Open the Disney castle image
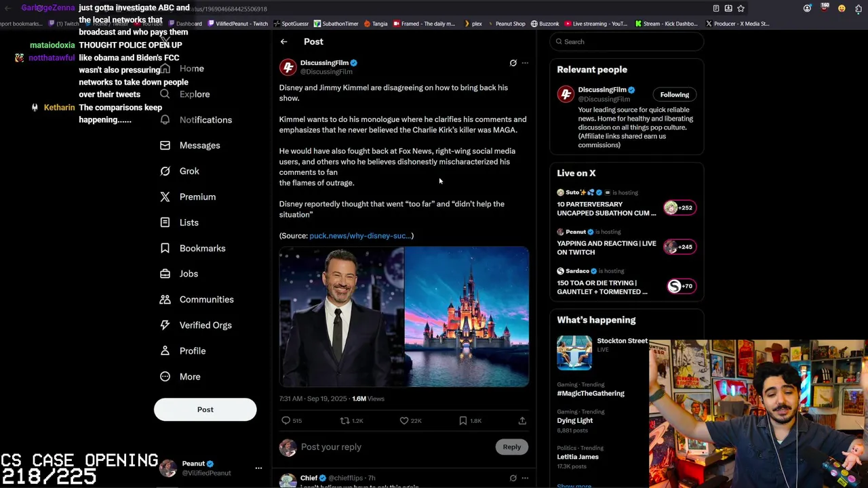868x488 pixels. 467,317
